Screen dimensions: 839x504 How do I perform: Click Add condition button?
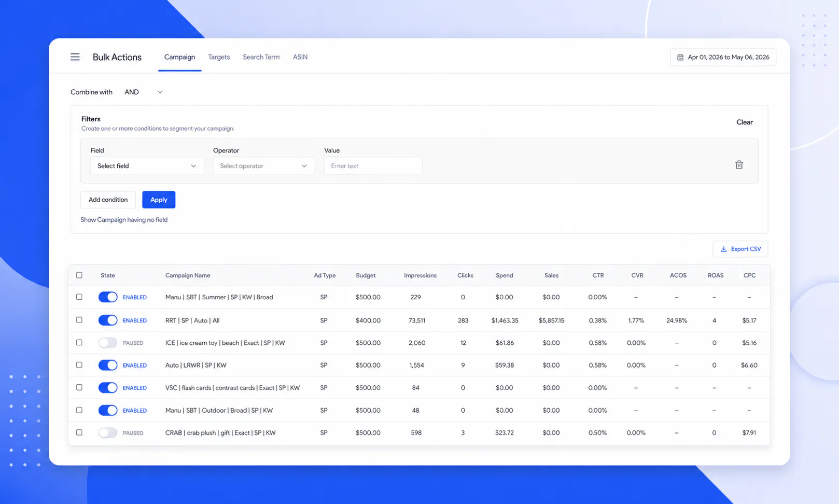pos(108,200)
